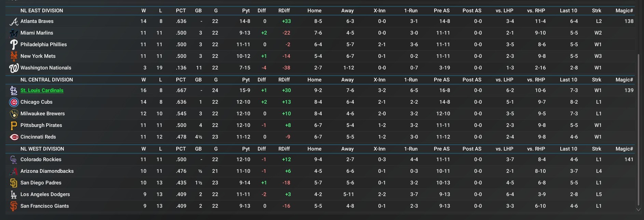
Task: Open the Cincinnati Reds team name
Action: (x=38, y=137)
